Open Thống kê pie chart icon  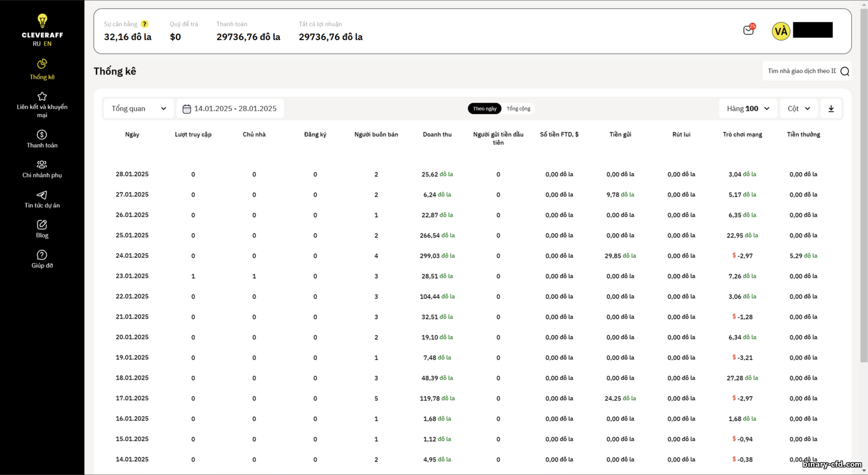(x=42, y=64)
